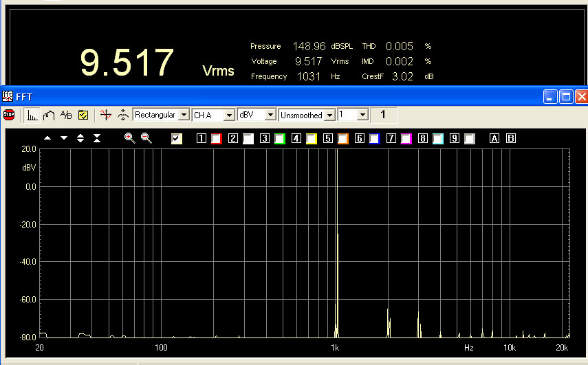Open the Unsmoothed smoothing dropdown
The width and height of the screenshot is (588, 365).
tap(329, 115)
